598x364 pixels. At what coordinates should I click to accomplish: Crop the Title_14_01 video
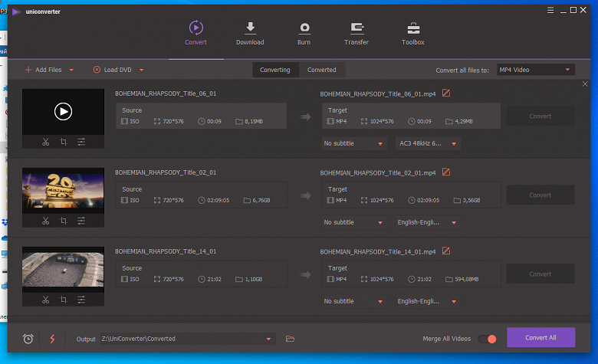click(x=64, y=300)
